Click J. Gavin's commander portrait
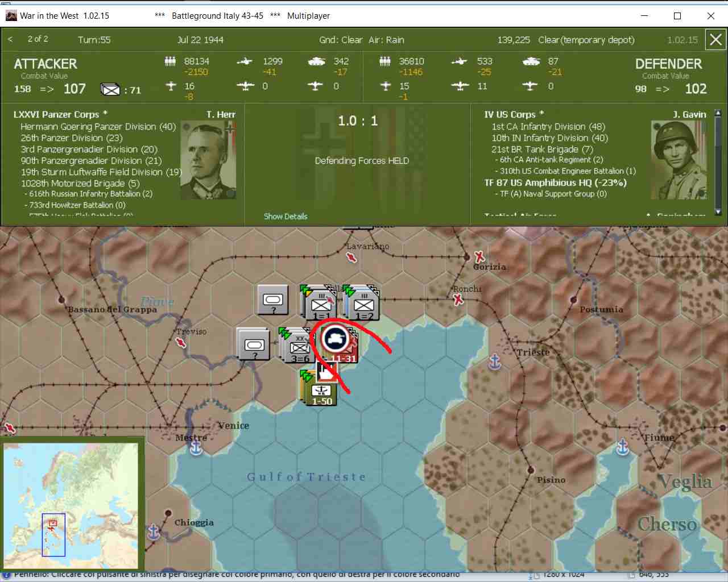The height and width of the screenshot is (582, 728). coord(679,160)
